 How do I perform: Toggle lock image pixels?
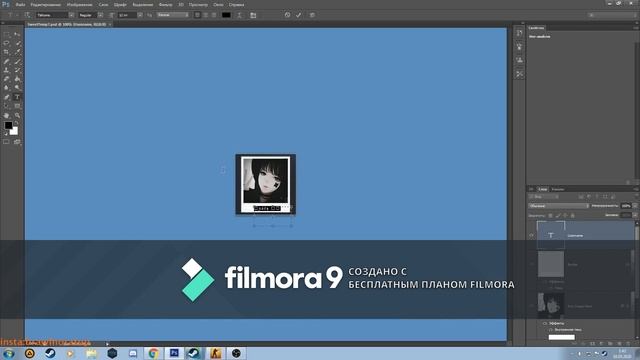coord(558,216)
